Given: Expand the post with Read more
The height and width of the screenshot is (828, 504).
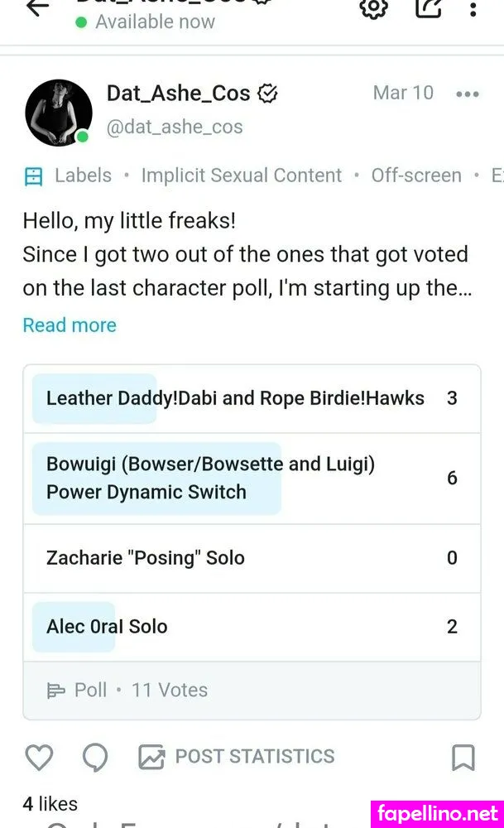Looking at the screenshot, I should pyautogui.click(x=70, y=325).
